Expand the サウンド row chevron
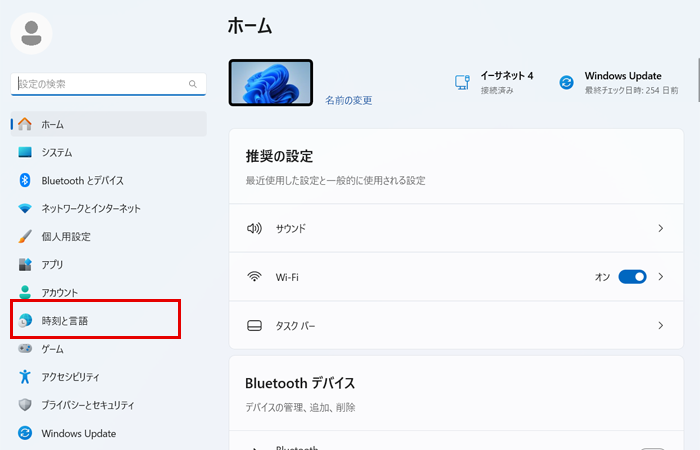This screenshot has height=450, width=700. (661, 229)
